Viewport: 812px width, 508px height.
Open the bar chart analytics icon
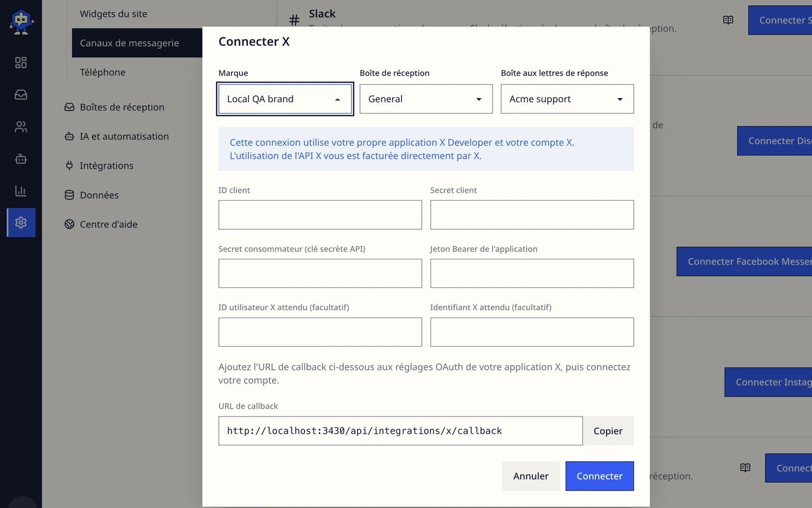[21, 190]
